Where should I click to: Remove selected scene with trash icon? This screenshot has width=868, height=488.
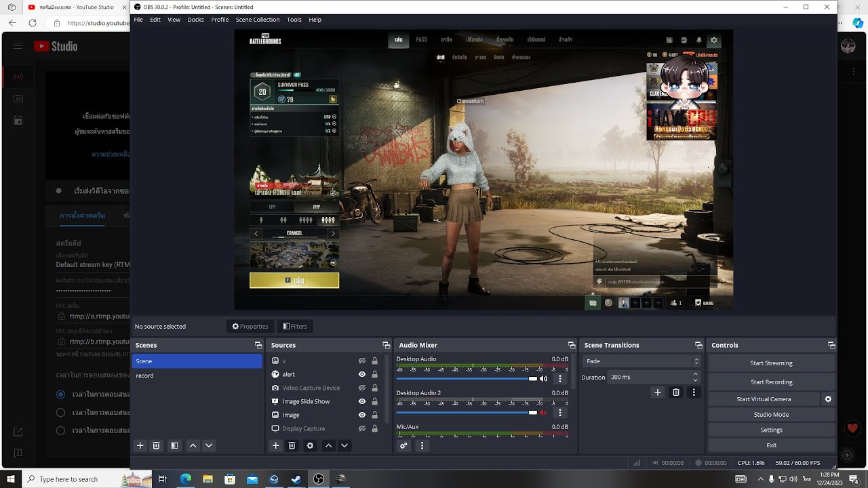pos(156,445)
